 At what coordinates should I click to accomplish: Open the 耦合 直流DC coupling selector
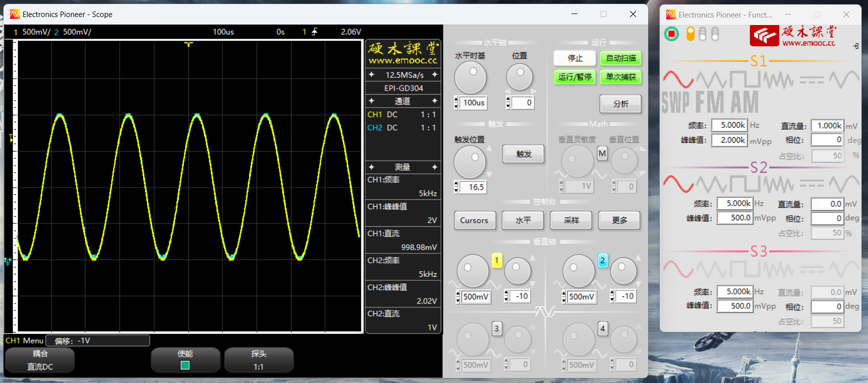click(40, 360)
